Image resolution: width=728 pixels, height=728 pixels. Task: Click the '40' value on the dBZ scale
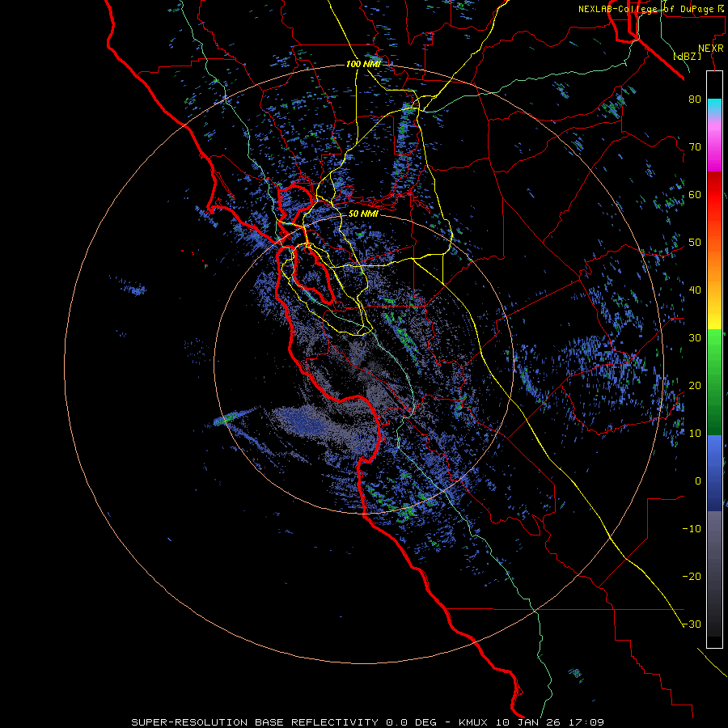(x=695, y=290)
